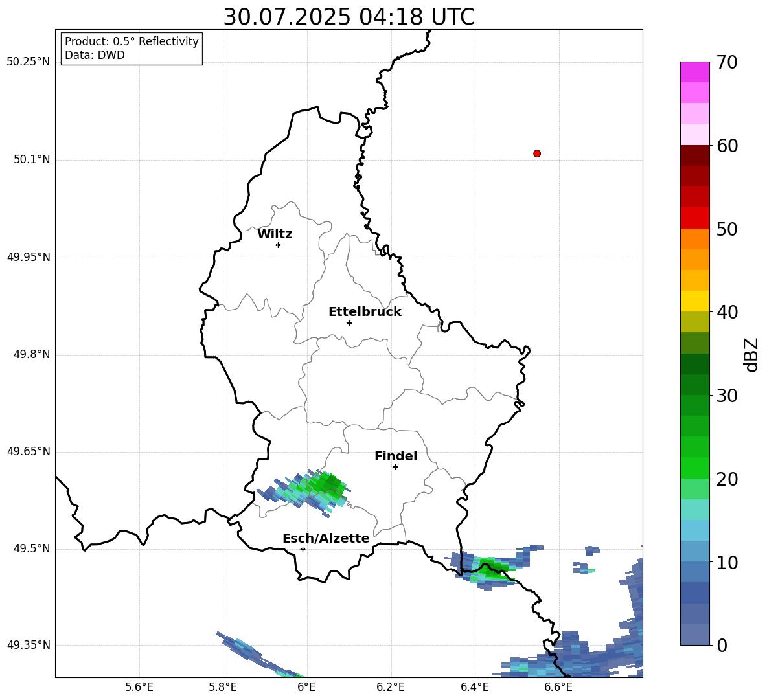Click the 'Data: DWD' label
The width and height of the screenshot is (767, 700).
pos(95,55)
